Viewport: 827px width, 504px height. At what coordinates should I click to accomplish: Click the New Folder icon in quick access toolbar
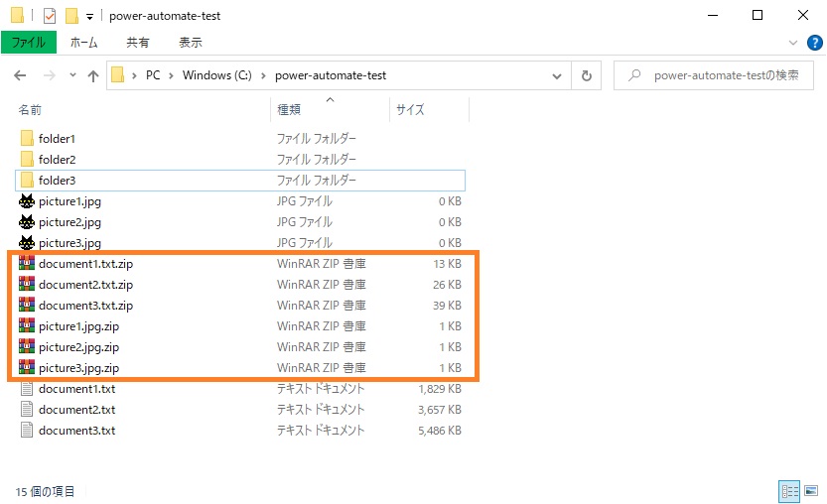tap(71, 16)
